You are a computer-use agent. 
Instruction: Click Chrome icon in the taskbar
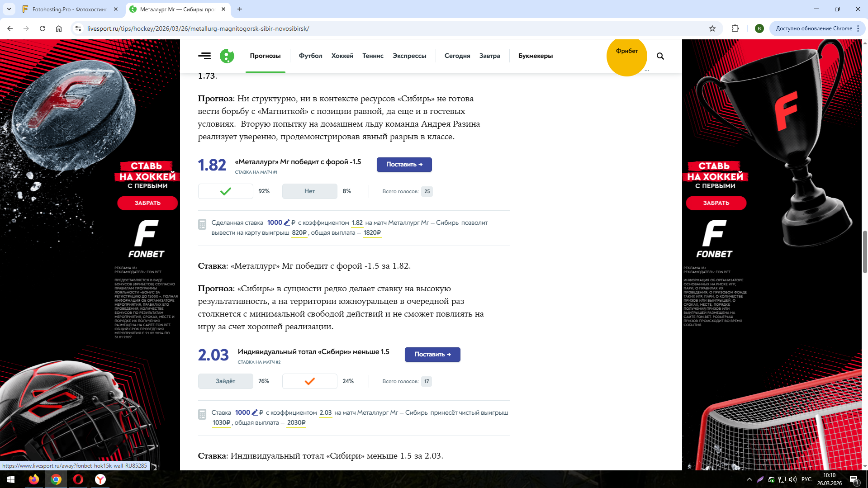[x=56, y=479]
